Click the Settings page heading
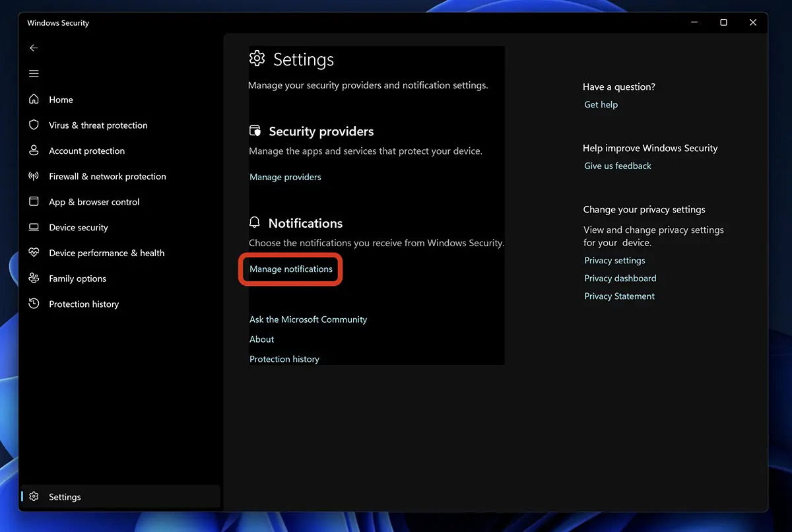The height and width of the screenshot is (532, 792). 304,59
